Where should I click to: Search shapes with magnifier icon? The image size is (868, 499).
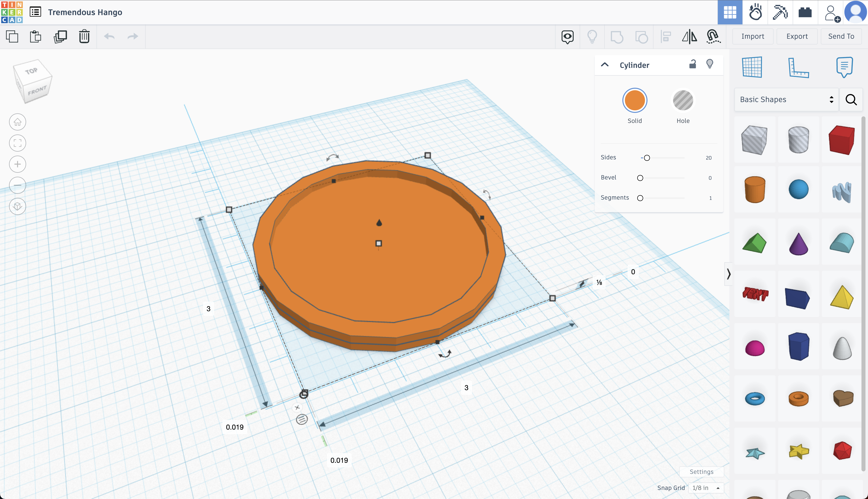click(851, 99)
